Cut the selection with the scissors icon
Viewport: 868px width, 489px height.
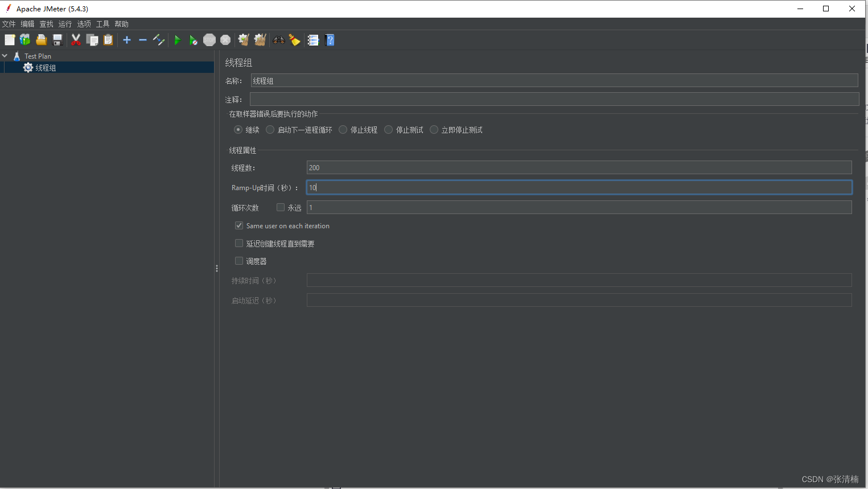[x=76, y=40]
